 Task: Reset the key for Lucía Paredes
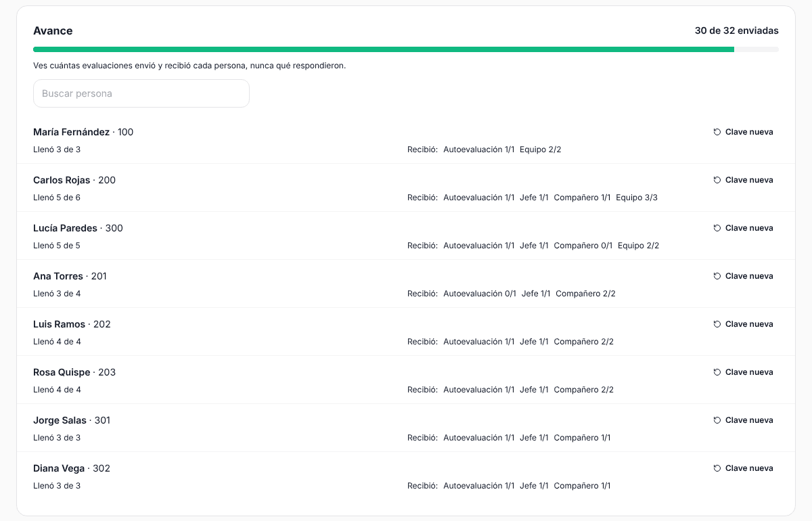pyautogui.click(x=743, y=228)
